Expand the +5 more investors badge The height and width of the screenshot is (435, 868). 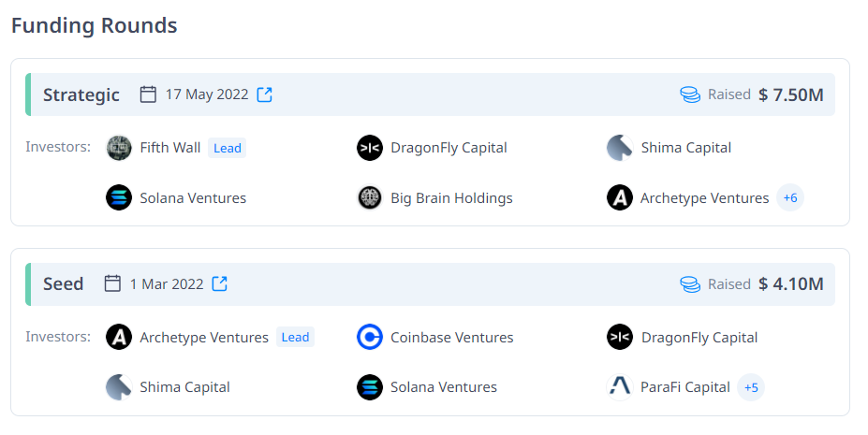(x=751, y=387)
